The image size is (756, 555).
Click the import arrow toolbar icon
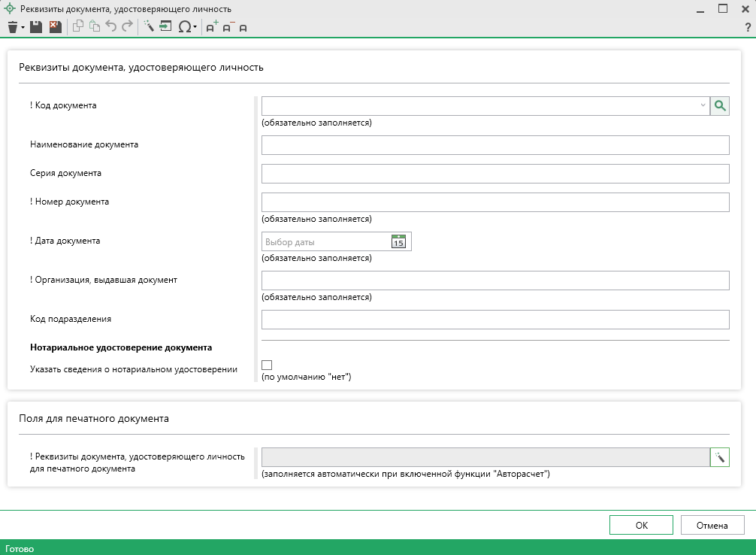(166, 27)
